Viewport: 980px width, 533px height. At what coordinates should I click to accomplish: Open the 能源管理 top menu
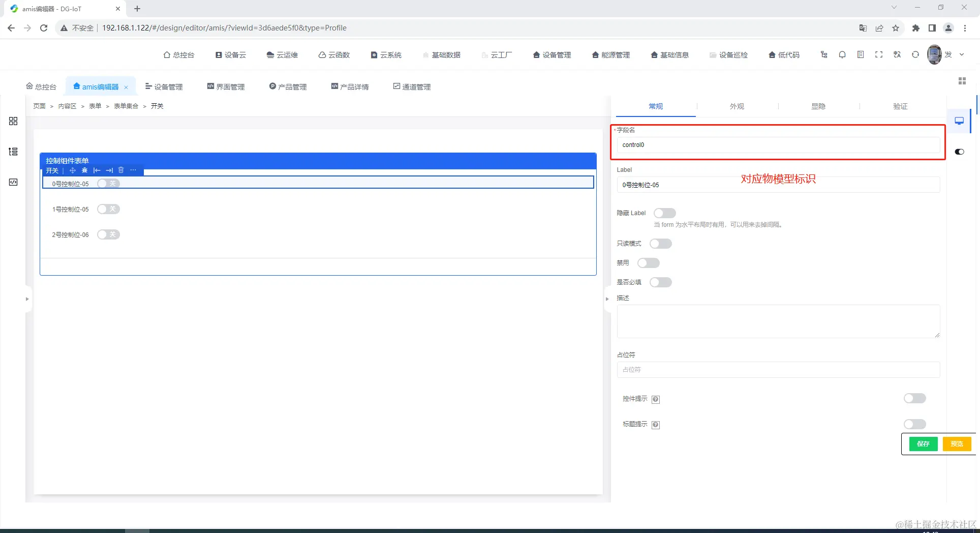[611, 55]
